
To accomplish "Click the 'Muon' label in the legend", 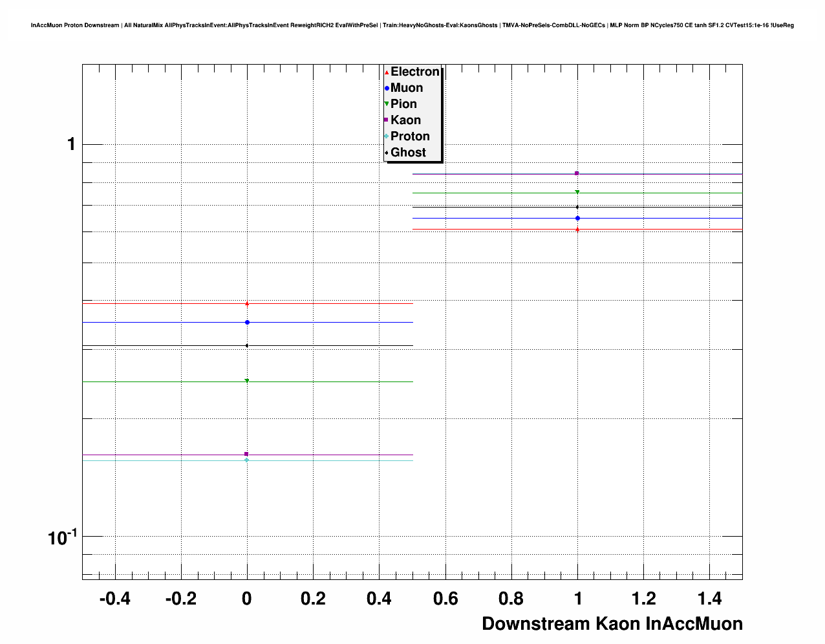I will 407,88.
